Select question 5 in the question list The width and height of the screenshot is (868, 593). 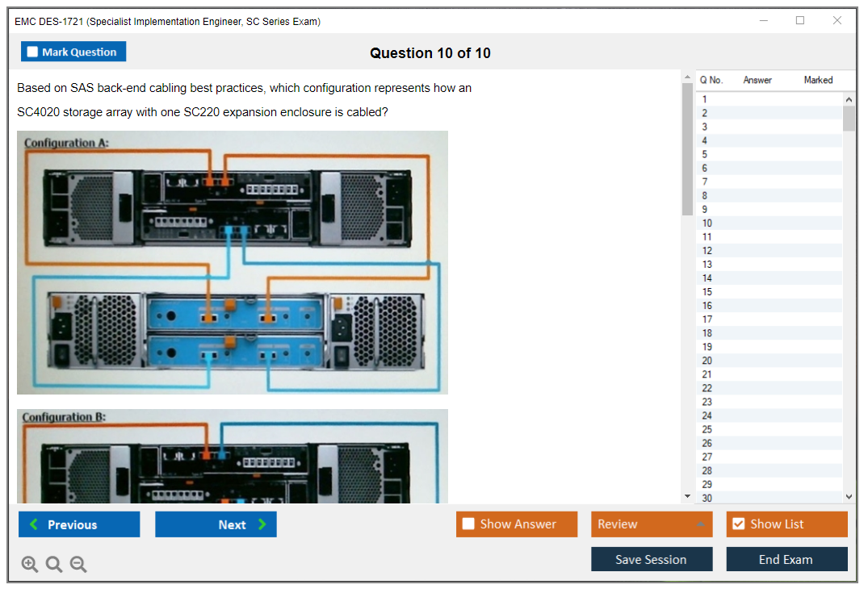[x=705, y=154]
